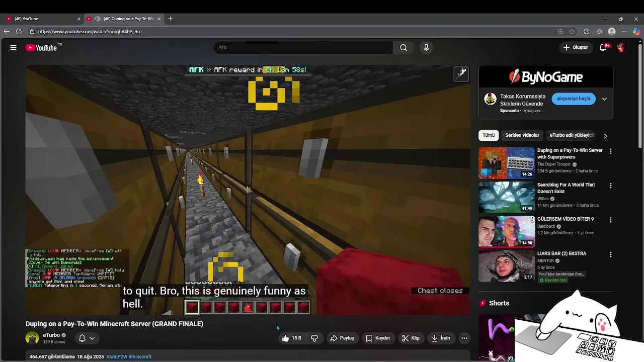Share the video via Paylaş
Image resolution: width=644 pixels, height=362 pixels.
pos(342,338)
